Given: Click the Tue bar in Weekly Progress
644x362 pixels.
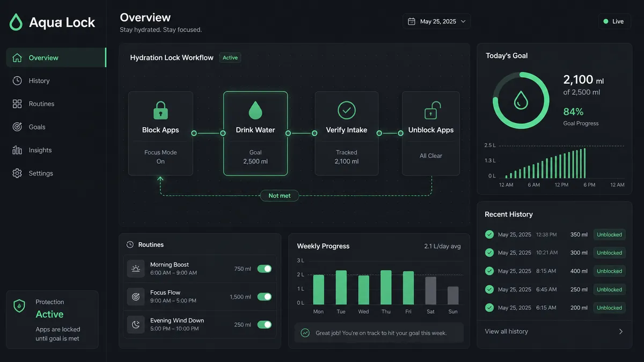Looking at the screenshot, I should [x=341, y=287].
